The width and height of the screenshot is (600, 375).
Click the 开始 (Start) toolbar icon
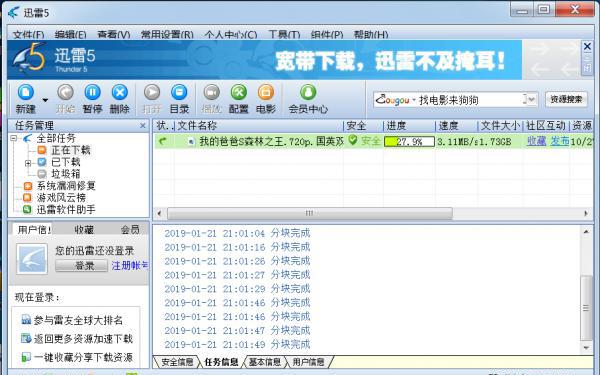point(65,93)
